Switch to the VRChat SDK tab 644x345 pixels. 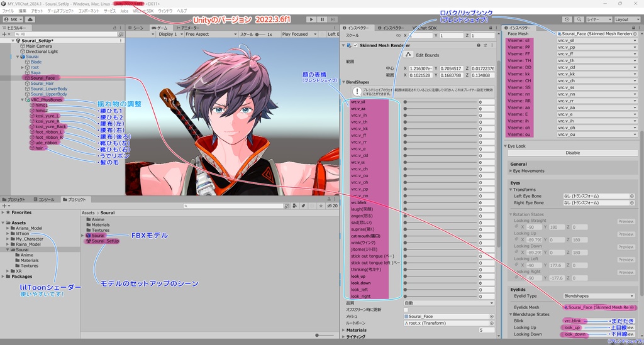(x=425, y=28)
